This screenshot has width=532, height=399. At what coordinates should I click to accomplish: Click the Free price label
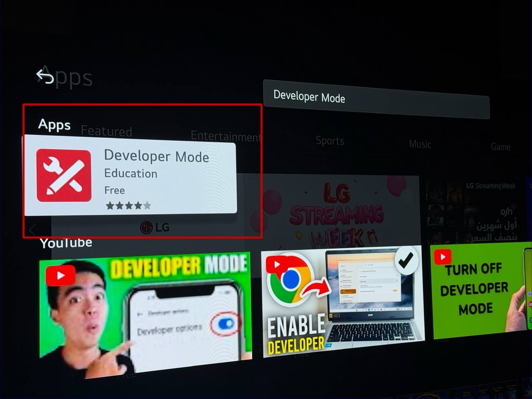point(114,190)
